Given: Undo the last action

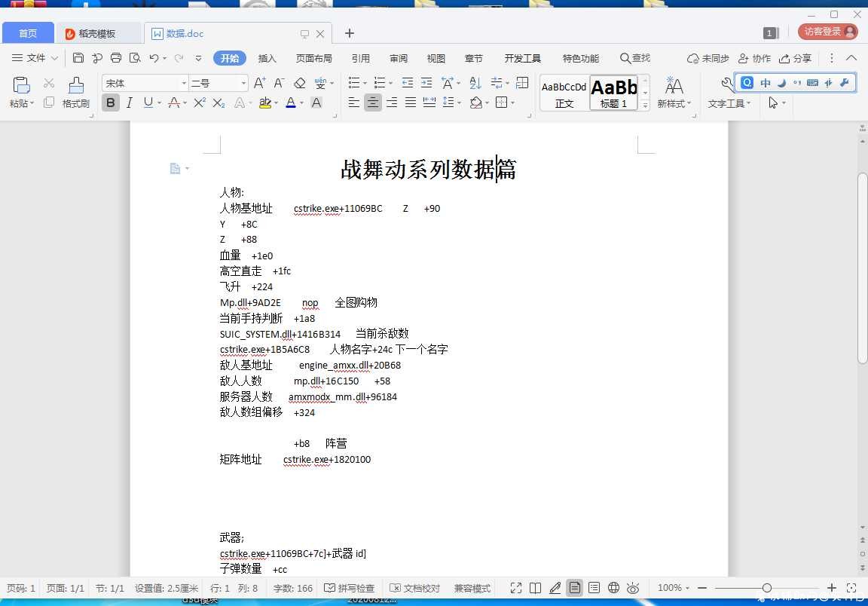Looking at the screenshot, I should [154, 58].
